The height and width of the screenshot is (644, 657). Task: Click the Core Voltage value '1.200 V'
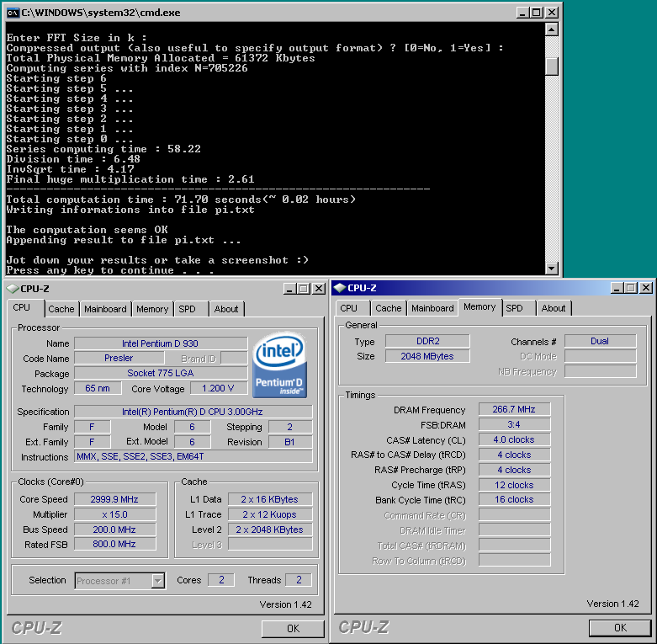point(218,388)
